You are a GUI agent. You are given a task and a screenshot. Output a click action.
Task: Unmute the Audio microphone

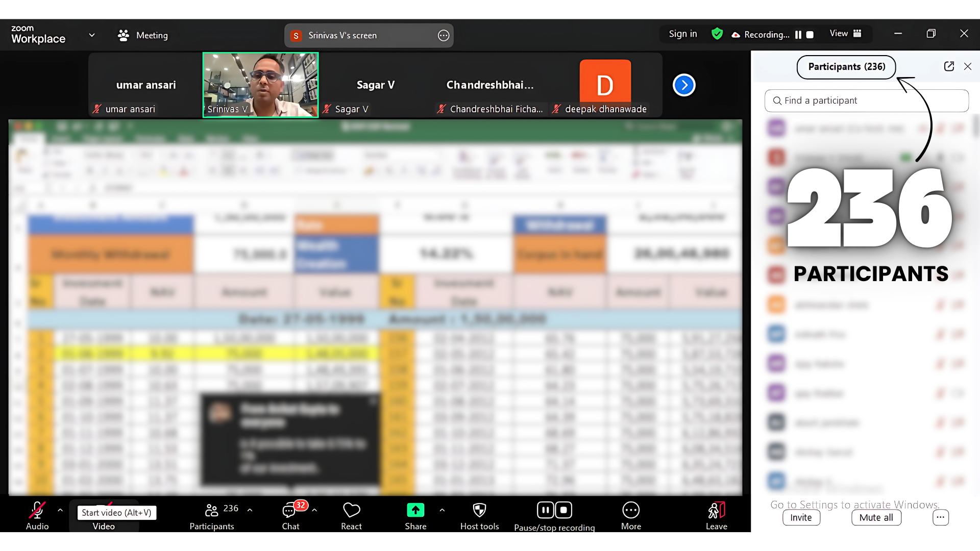37,510
